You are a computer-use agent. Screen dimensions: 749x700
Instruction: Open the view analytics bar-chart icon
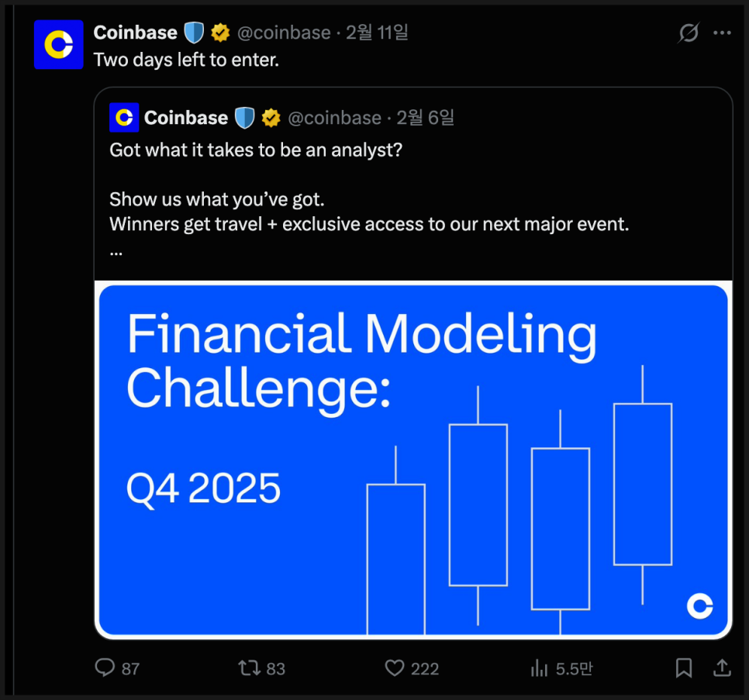539,667
